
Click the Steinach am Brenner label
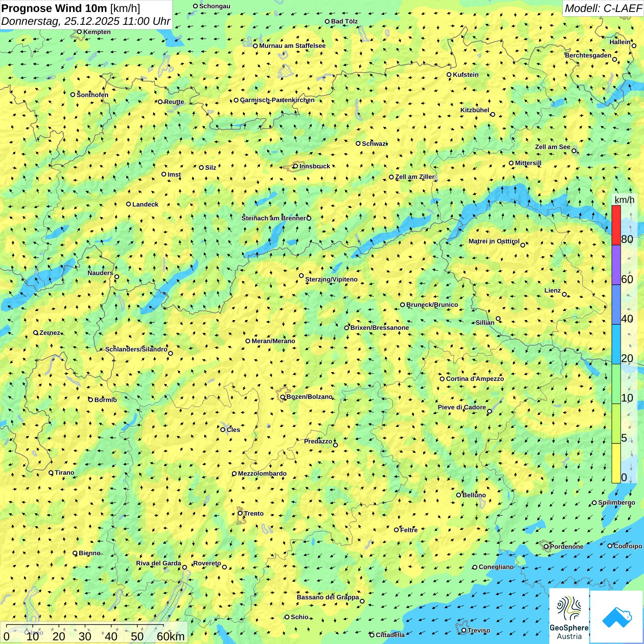click(x=274, y=218)
